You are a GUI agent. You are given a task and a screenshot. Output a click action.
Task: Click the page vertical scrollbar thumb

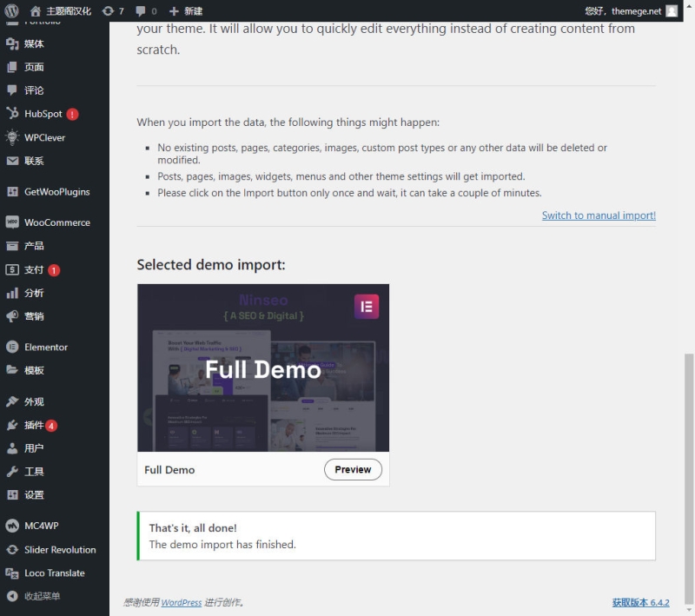pos(689,478)
